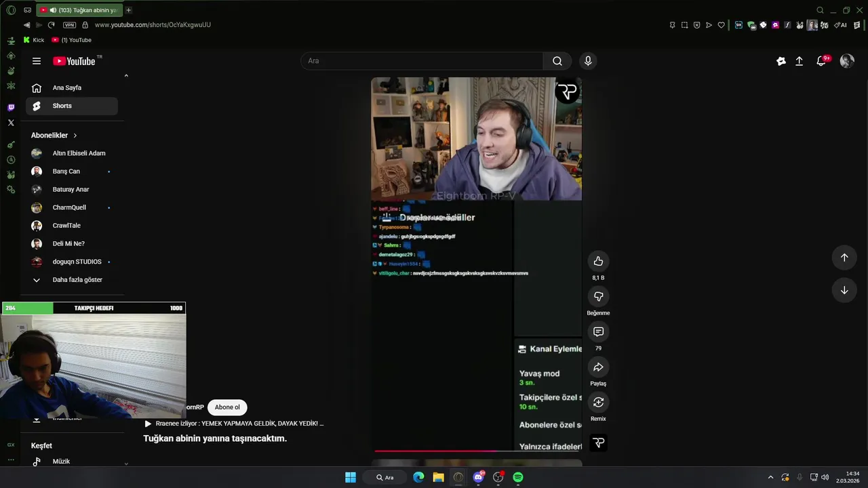
Task: Open the X icon in Opera sidebar
Action: 11,123
